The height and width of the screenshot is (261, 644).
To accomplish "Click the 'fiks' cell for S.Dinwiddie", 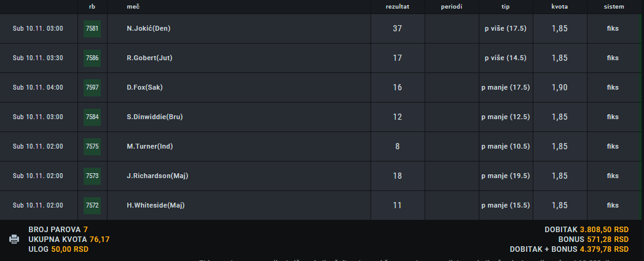I will point(613,117).
